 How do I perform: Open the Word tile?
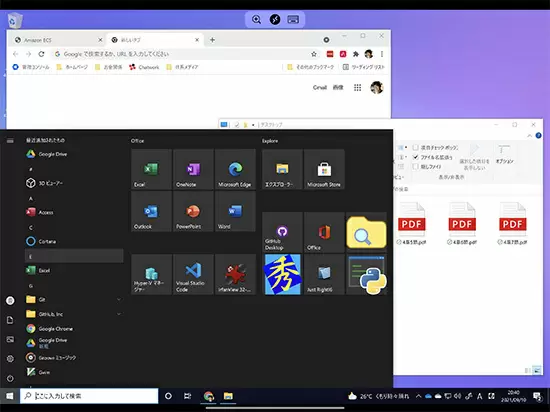click(x=235, y=211)
